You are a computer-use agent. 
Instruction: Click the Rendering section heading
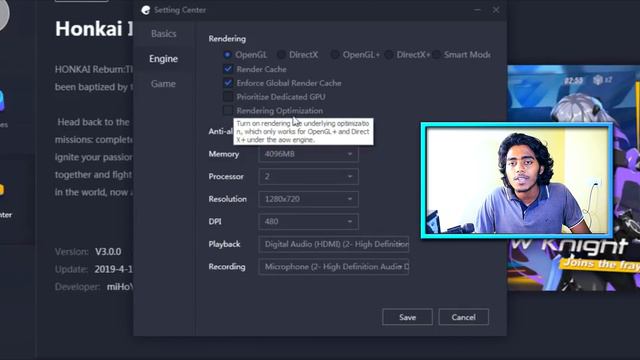(227, 39)
